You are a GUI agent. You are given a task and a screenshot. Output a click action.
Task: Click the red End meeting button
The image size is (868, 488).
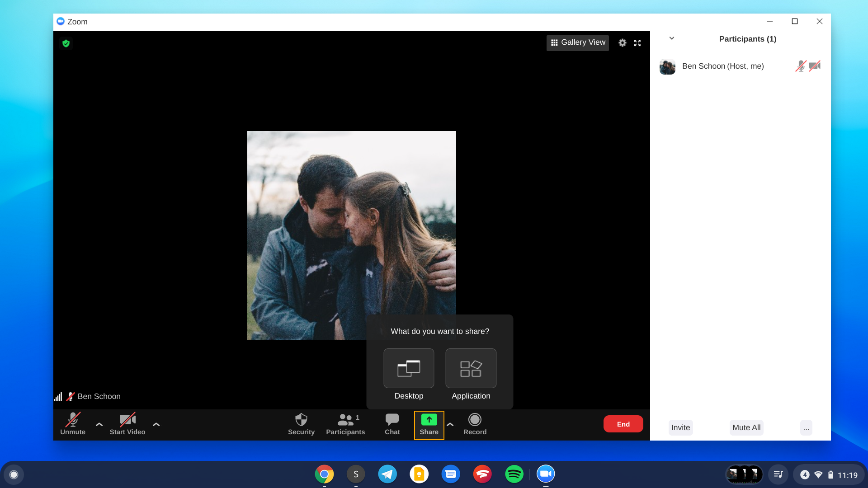(623, 424)
